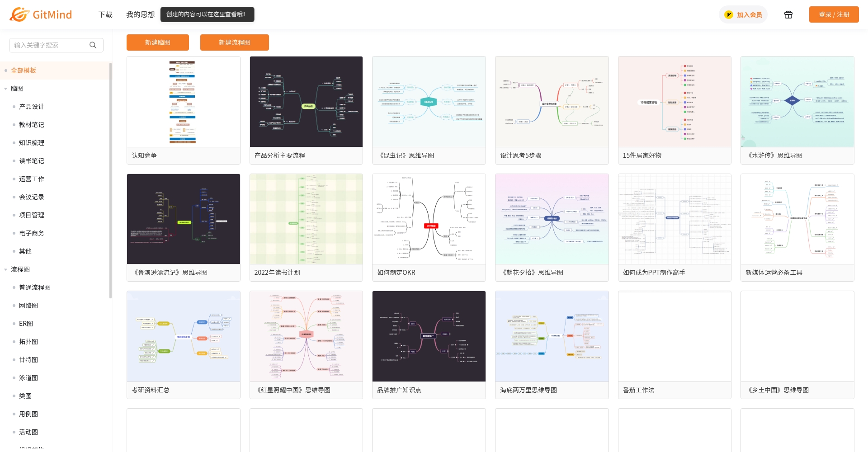This screenshot has height=452, width=868.
Task: Open the gift box icon
Action: point(788,14)
